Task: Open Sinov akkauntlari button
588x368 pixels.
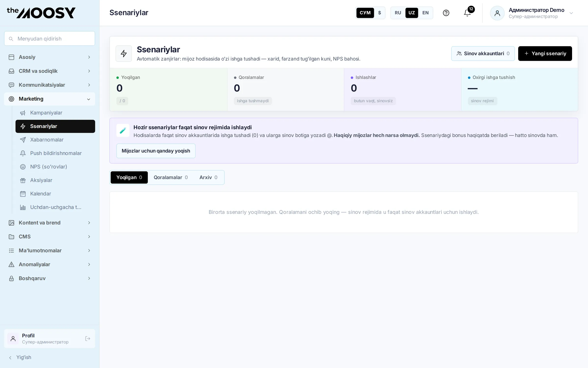Action: coord(483,53)
